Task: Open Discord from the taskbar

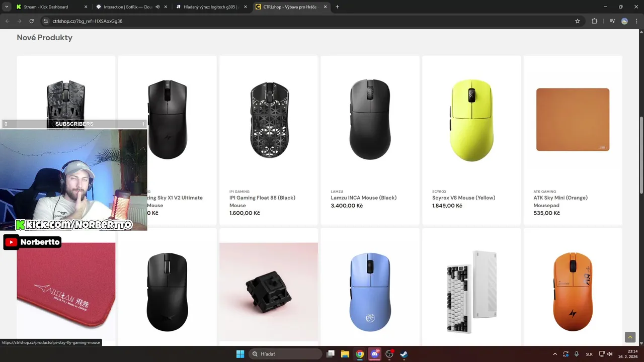Action: 374,354
